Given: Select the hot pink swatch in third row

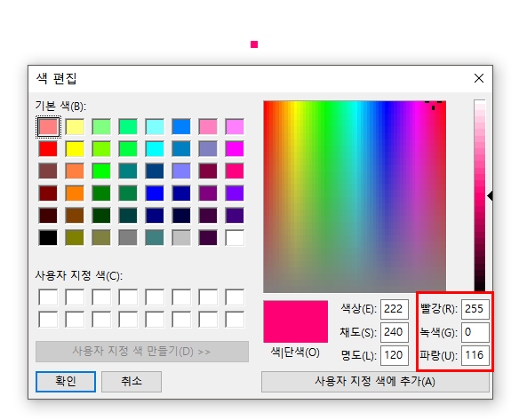Looking at the screenshot, I should click(235, 171).
